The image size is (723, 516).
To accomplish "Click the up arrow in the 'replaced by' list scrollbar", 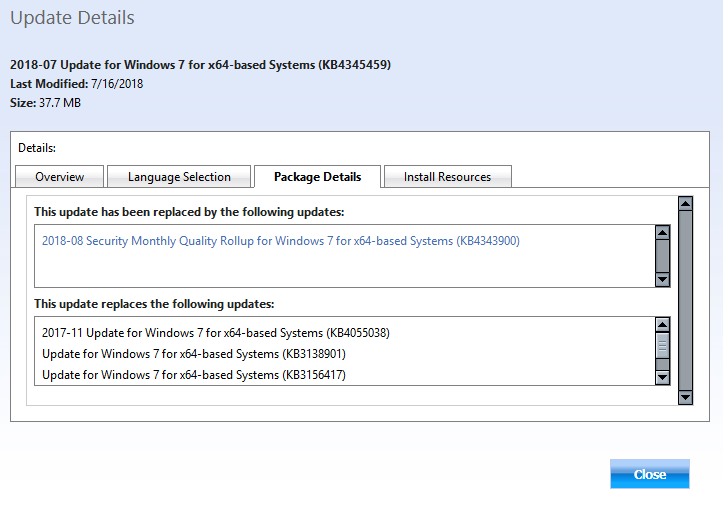I will pyautogui.click(x=662, y=233).
